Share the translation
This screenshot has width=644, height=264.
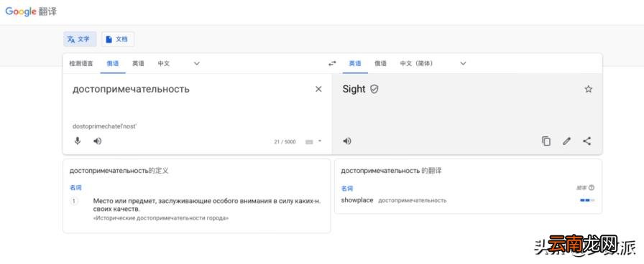[x=587, y=141]
